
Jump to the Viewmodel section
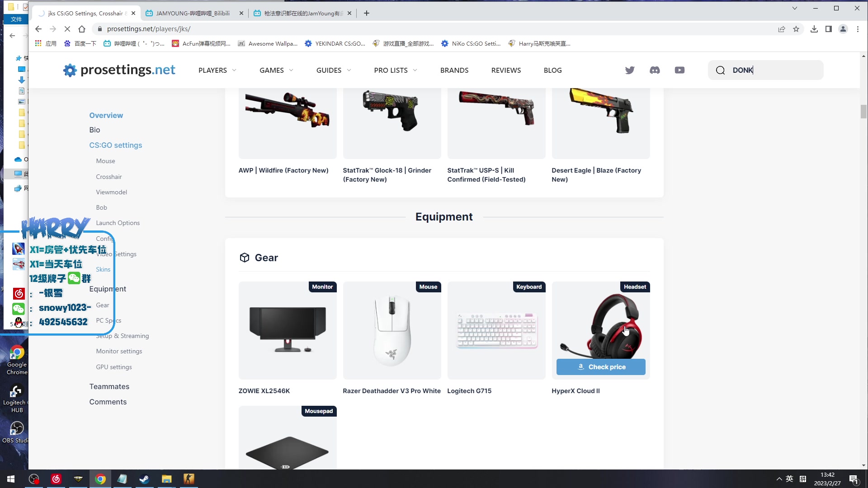(111, 192)
